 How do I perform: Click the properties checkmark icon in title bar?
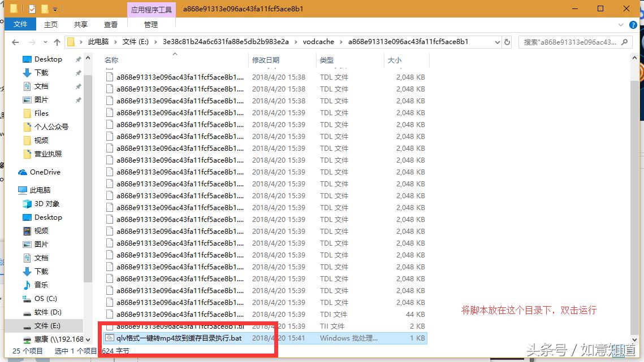32,8
